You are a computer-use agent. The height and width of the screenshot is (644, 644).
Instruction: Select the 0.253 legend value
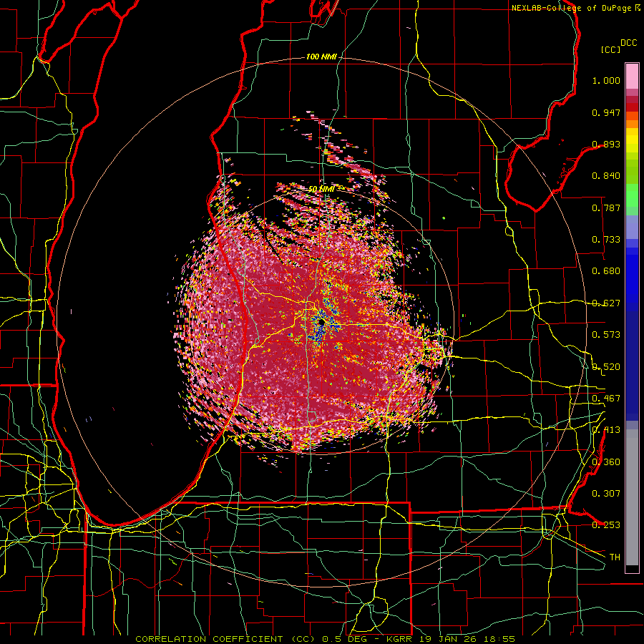pyautogui.click(x=606, y=525)
